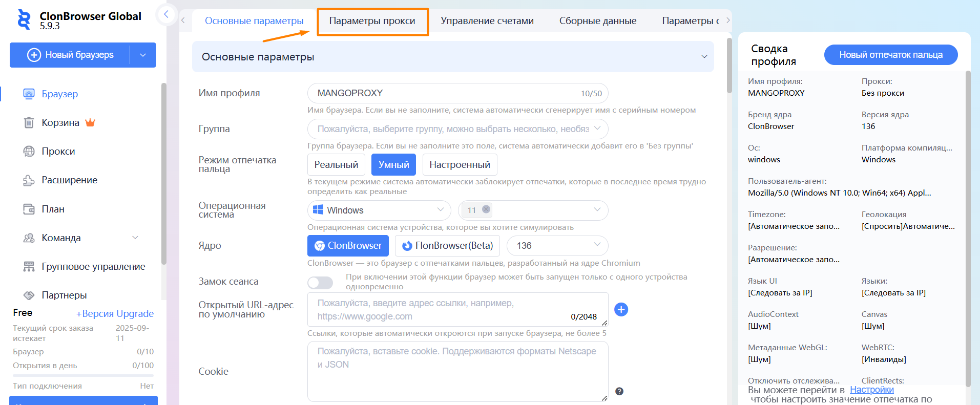Expand the Команда submenu chevron
This screenshot has width=980, height=405.
click(135, 238)
